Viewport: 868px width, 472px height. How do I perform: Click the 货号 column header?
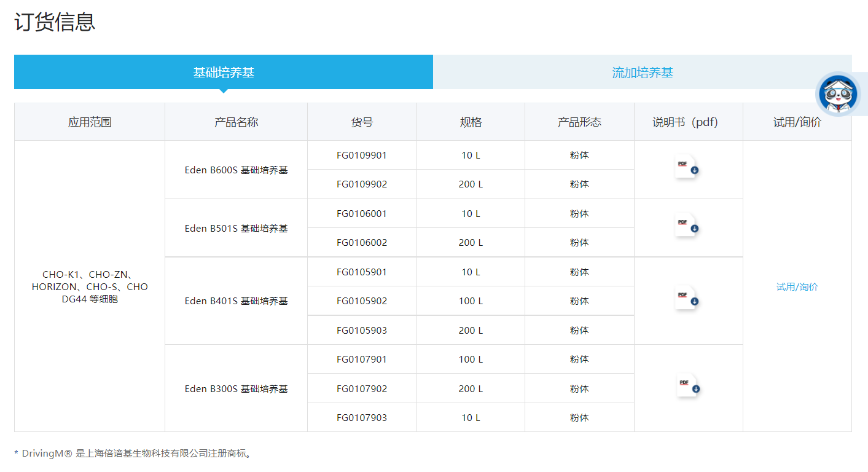[x=362, y=122]
